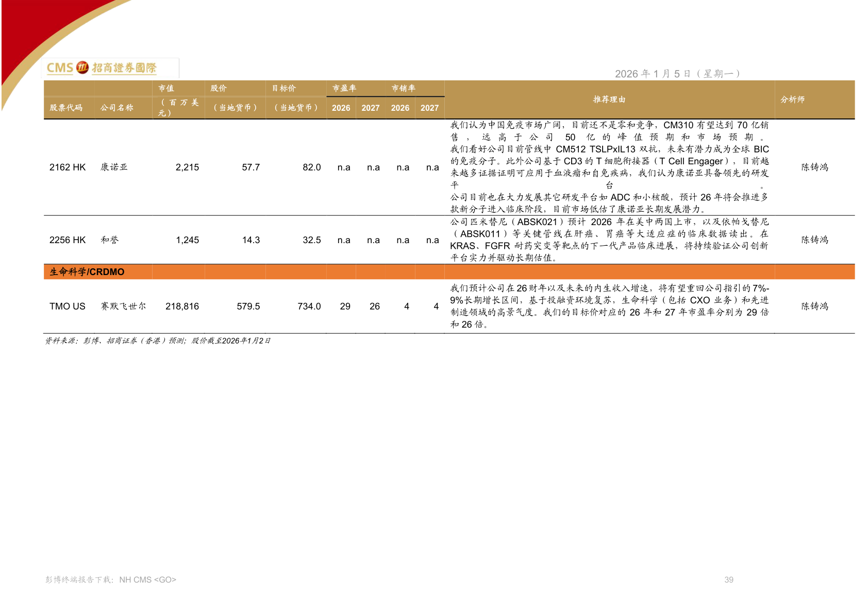Click target price 734.0
The width and height of the screenshot is (868, 614).
coord(309,306)
